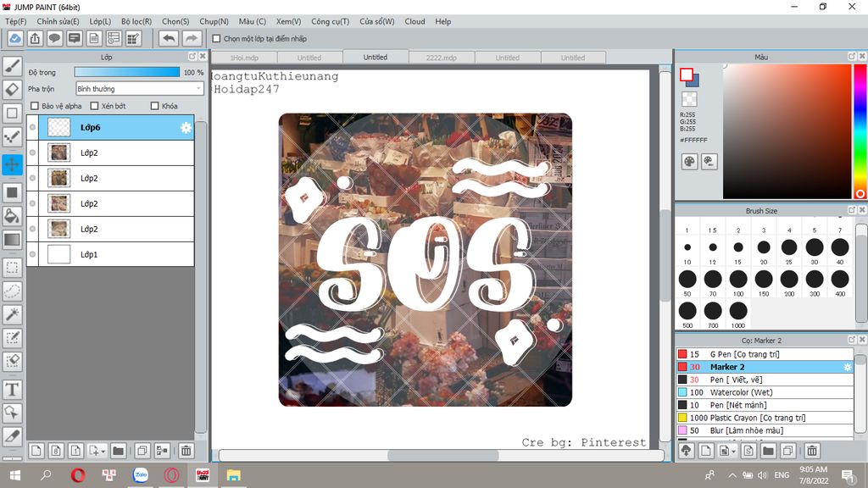Image resolution: width=868 pixels, height=488 pixels.
Task: Select the Divide (knife) tool
Action: click(x=12, y=436)
